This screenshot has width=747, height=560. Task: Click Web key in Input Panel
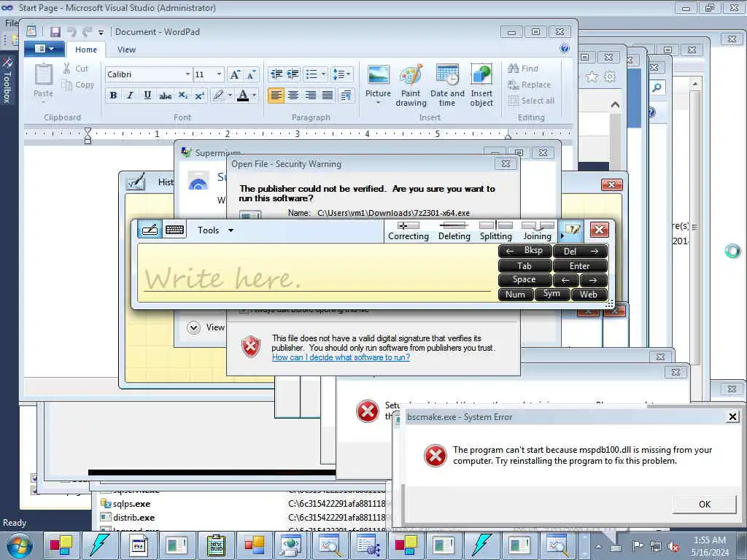tap(589, 295)
